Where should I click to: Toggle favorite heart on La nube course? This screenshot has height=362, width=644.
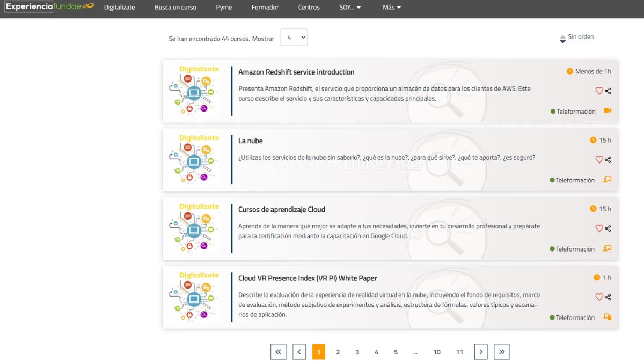click(599, 160)
